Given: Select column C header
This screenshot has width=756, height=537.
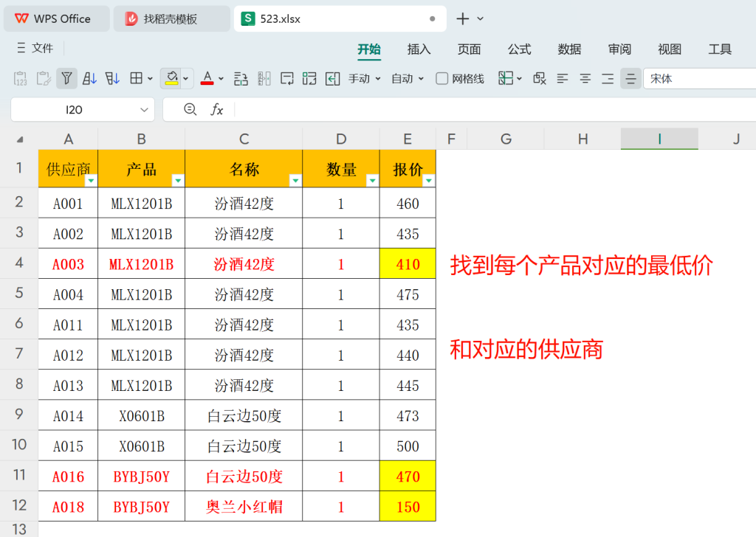Looking at the screenshot, I should coord(244,139).
